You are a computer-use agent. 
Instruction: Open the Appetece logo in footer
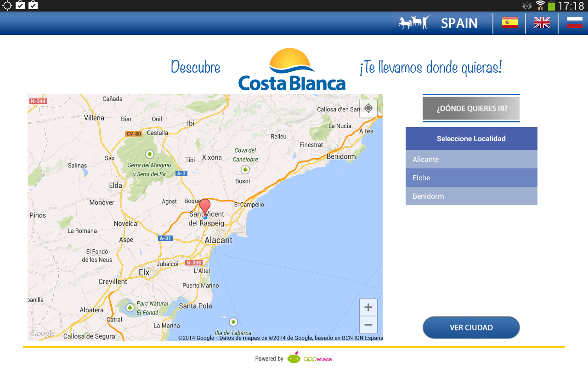309,358
